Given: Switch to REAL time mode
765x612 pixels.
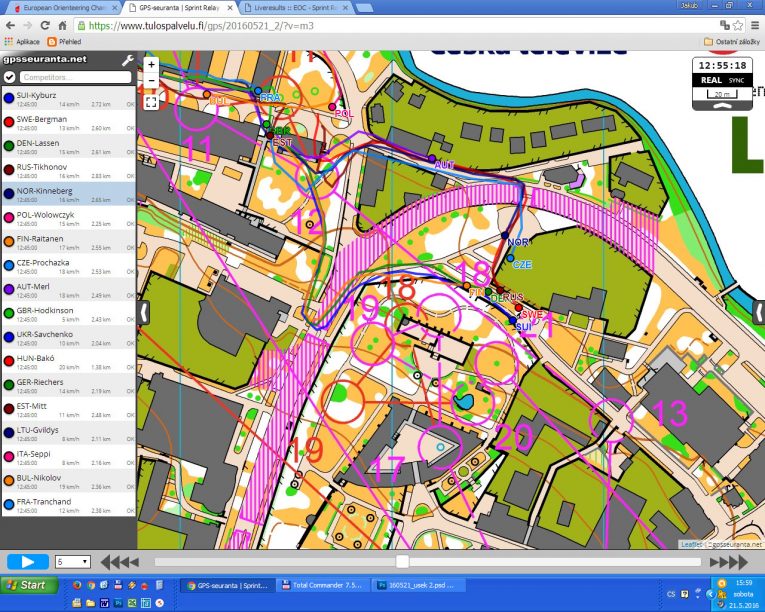Looking at the screenshot, I should coord(711,80).
